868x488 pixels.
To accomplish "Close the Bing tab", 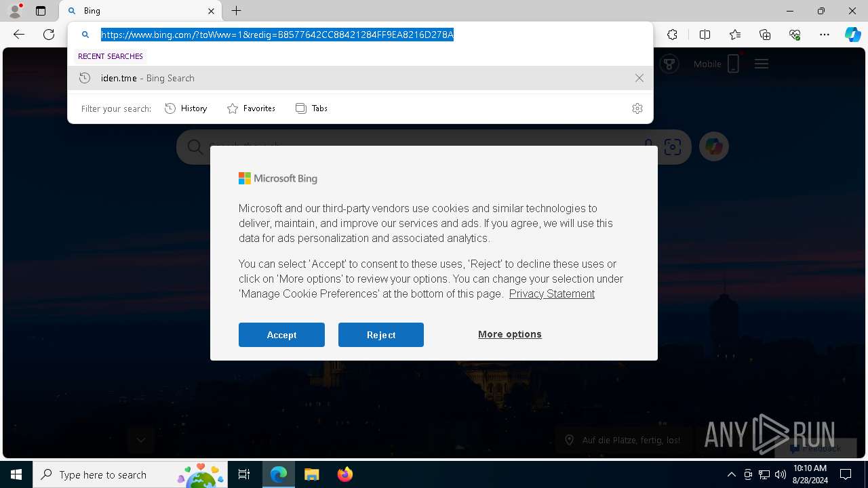I will 211,11.
